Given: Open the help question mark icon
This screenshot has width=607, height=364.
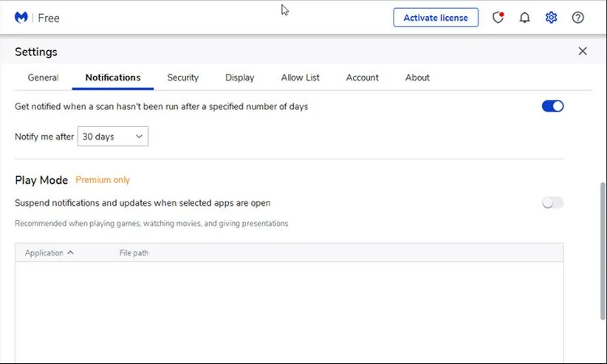Looking at the screenshot, I should (577, 18).
